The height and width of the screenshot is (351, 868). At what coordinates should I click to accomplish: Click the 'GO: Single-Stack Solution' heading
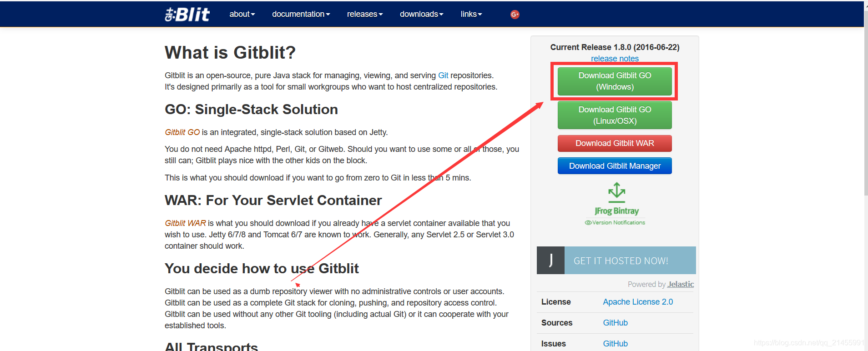[x=251, y=110]
